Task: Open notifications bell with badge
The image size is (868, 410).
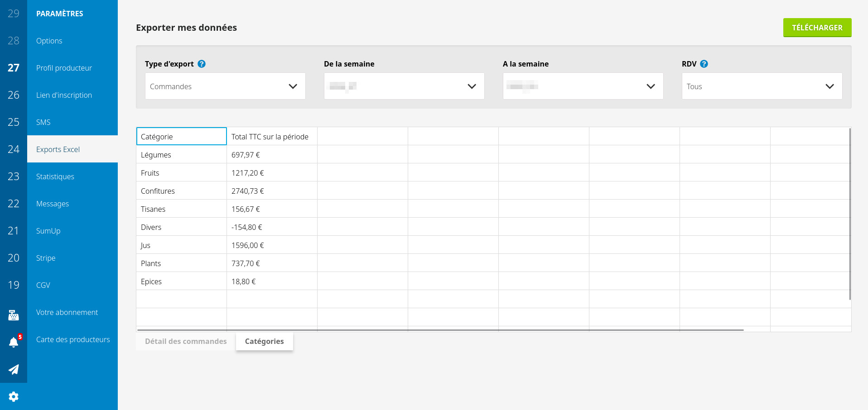Action: (x=14, y=342)
